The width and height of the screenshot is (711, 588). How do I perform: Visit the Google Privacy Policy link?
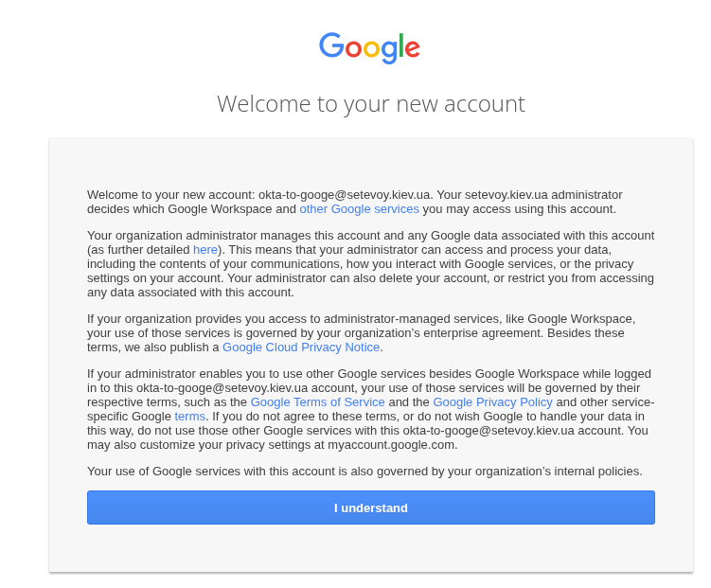tap(492, 402)
